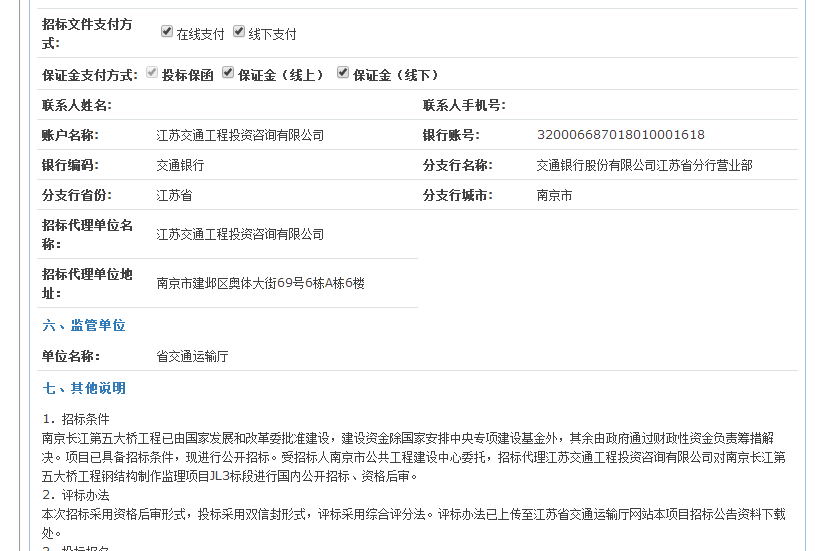Image resolution: width=815 pixels, height=551 pixels.
Task: Select the 银行编码 value 交通银行
Action: pyautogui.click(x=180, y=165)
